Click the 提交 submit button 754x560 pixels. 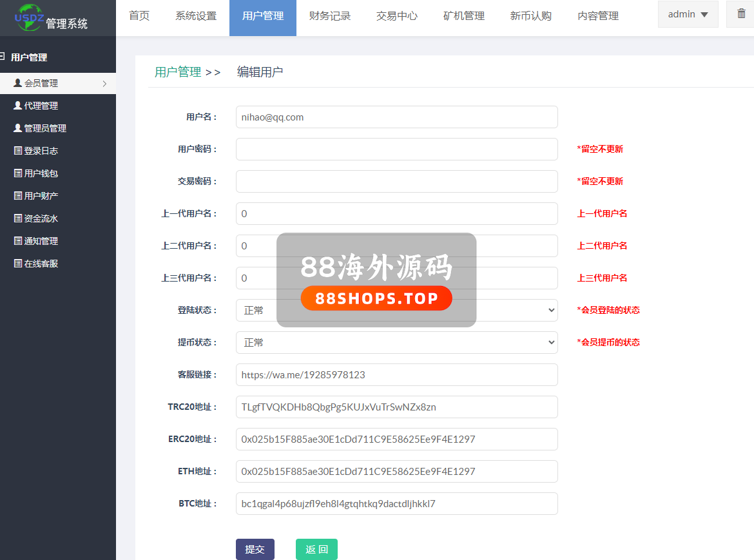(255, 549)
